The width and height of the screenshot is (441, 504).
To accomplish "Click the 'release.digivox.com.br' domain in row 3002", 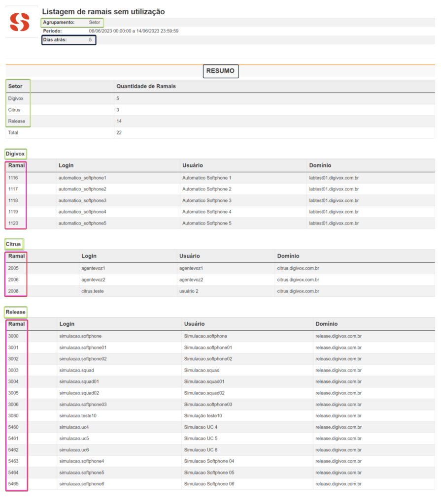I will pos(339,359).
